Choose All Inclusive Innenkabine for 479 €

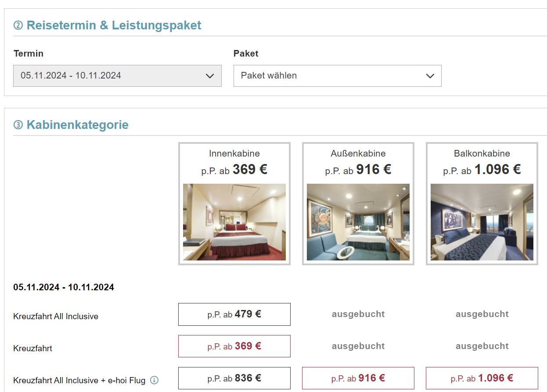click(234, 314)
